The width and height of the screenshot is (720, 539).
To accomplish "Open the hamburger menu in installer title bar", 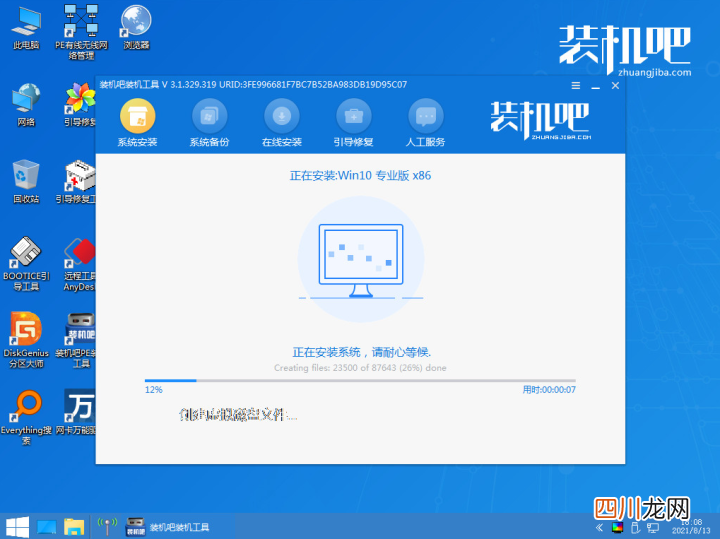I will 575,85.
